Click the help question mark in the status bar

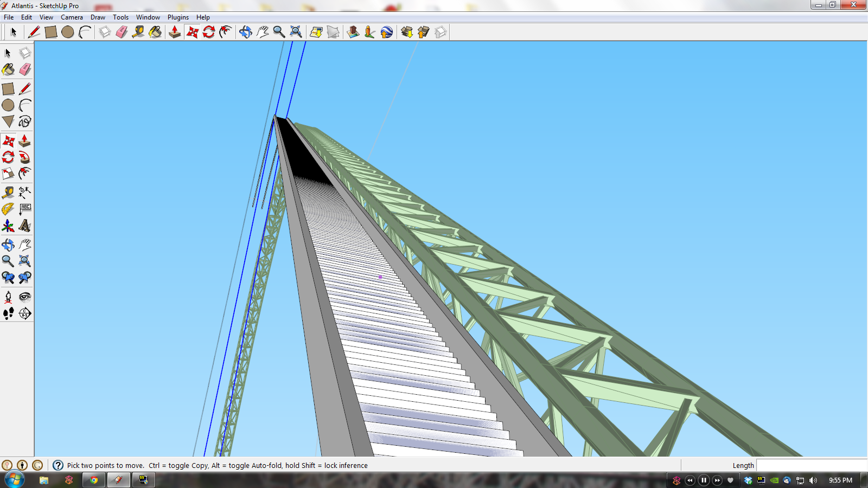[x=58, y=465]
